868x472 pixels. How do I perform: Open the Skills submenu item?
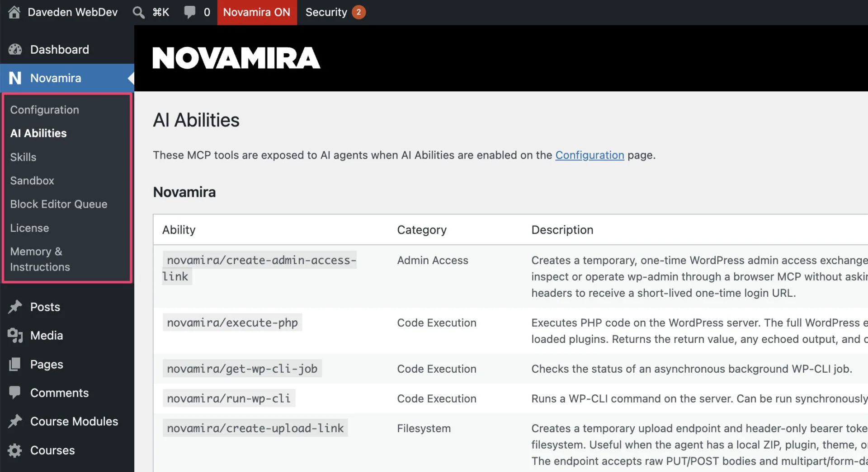tap(23, 157)
